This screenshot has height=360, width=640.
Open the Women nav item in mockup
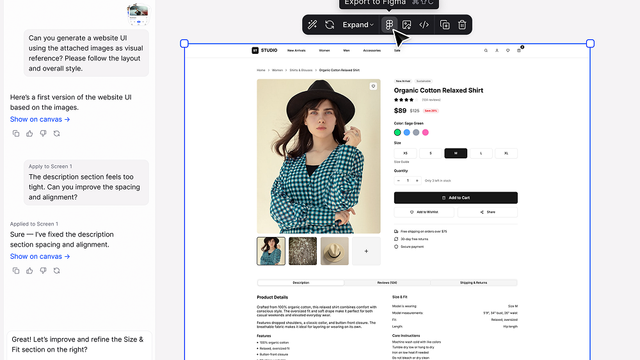tap(324, 51)
